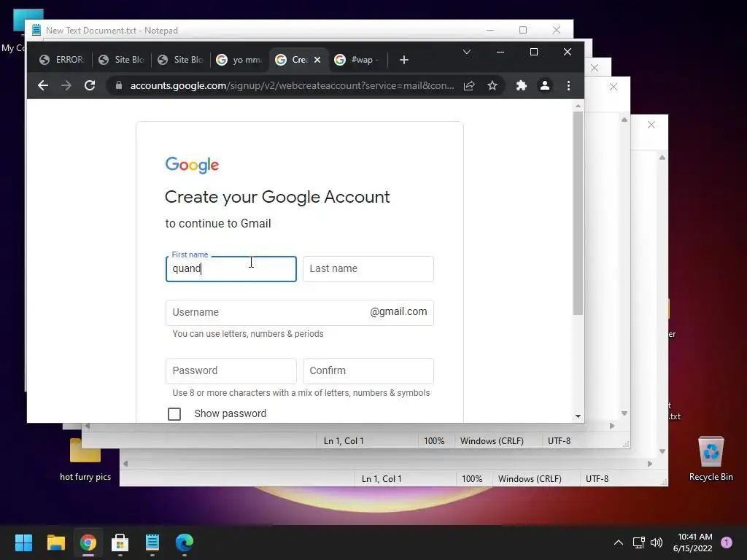Maximize the New Text Document Notepad window
747x560 pixels.
(523, 30)
